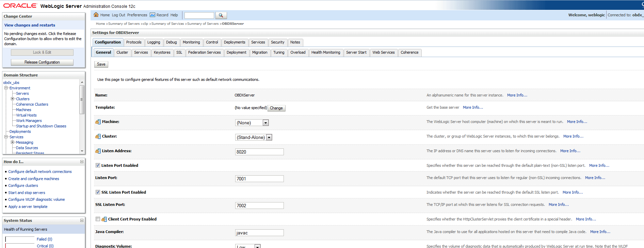Open the Server Start sub-tab
644x248 pixels.
[356, 52]
